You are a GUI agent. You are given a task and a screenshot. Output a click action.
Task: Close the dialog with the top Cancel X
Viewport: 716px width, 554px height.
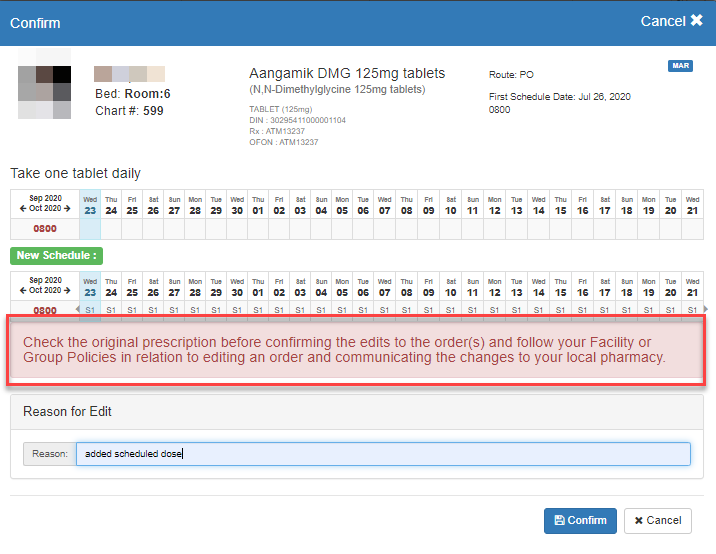pos(671,21)
